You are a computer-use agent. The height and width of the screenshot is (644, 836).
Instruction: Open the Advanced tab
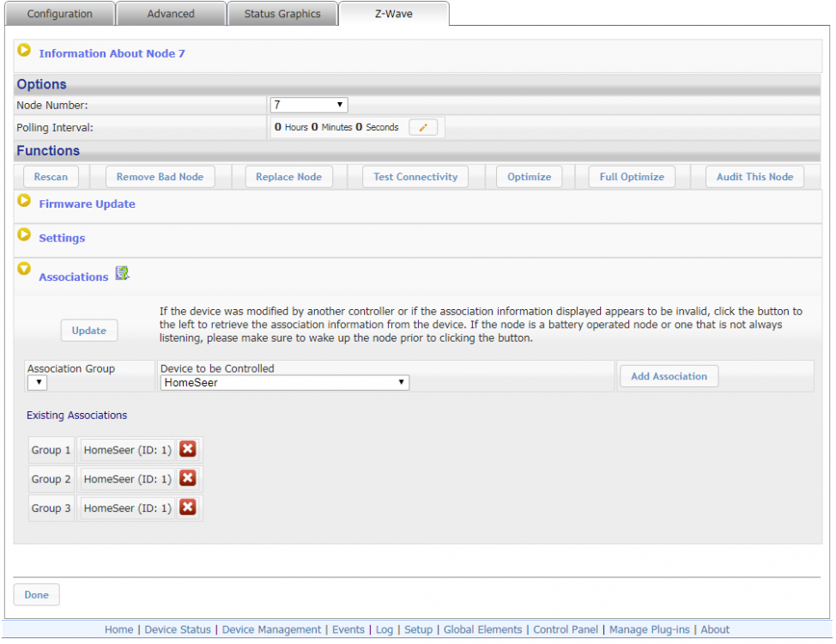(x=170, y=14)
